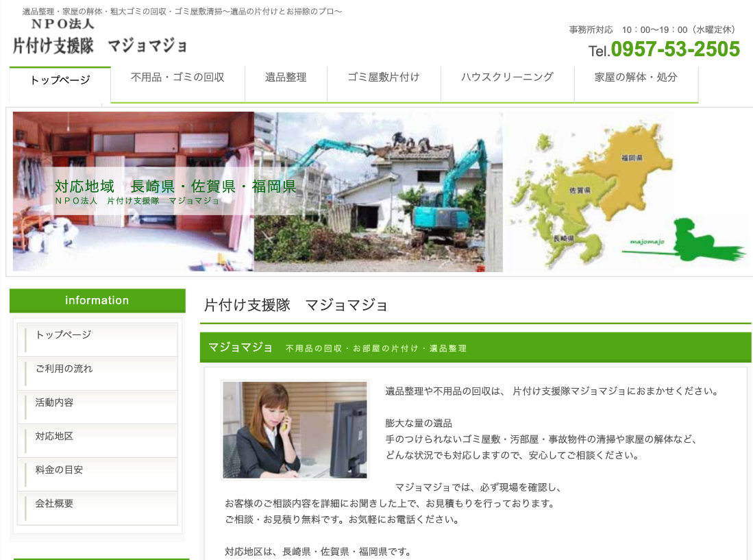Click the phone number 0957-53-2505

tap(675, 49)
